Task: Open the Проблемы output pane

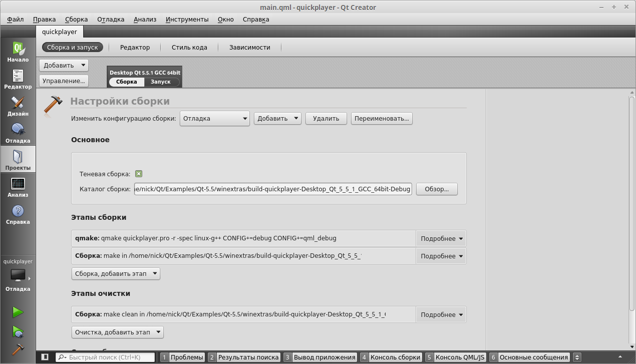Action: pyautogui.click(x=183, y=357)
